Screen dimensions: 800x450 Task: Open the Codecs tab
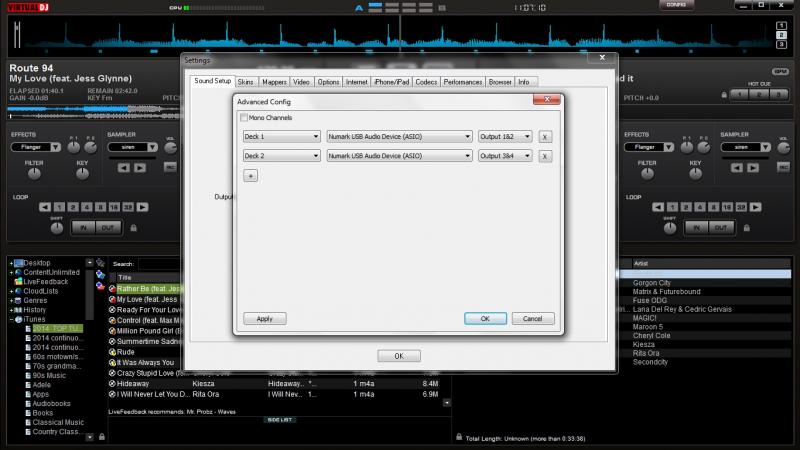(426, 82)
